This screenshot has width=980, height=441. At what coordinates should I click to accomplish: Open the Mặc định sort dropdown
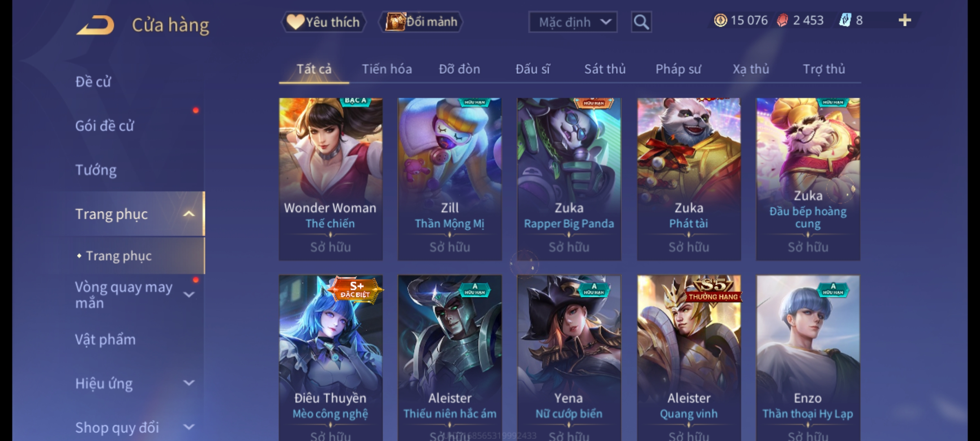coord(572,22)
